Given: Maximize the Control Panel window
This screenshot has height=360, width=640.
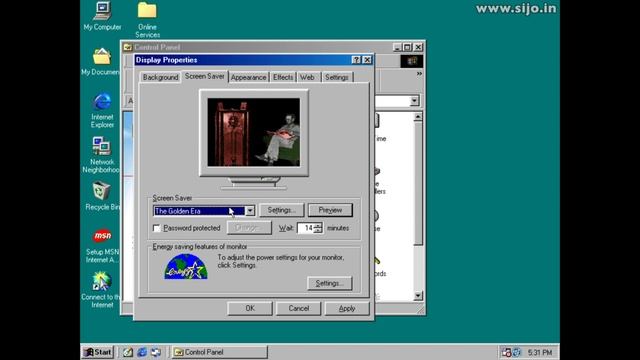Looking at the screenshot, I should point(407,47).
